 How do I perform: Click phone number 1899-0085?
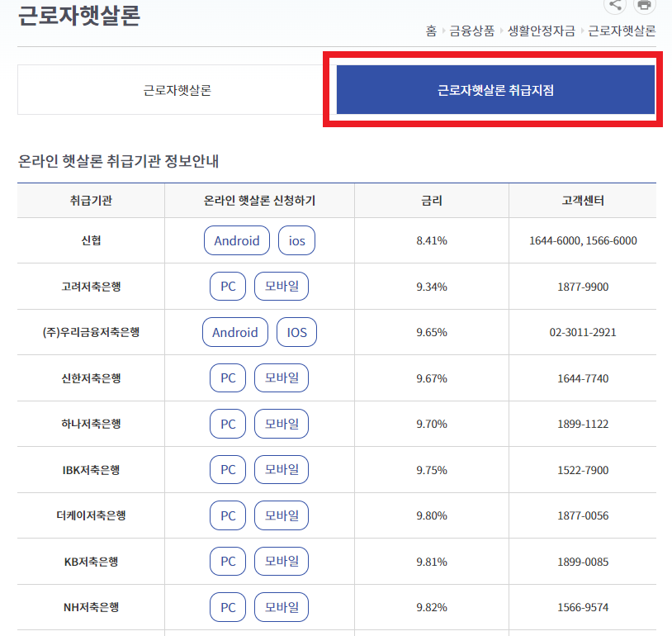point(583,562)
